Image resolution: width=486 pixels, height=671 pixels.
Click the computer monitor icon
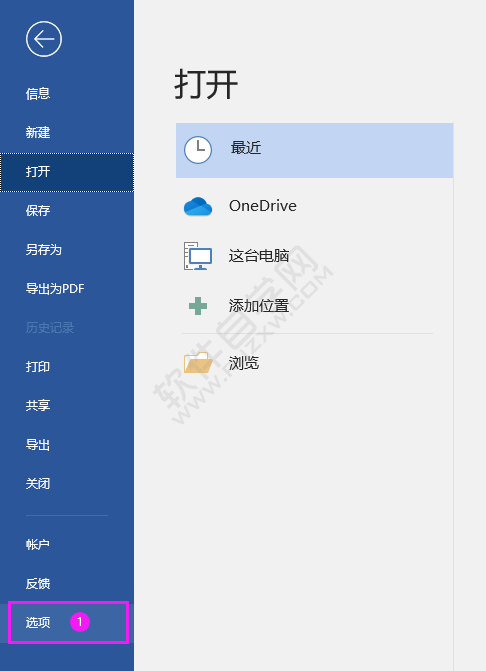198,256
